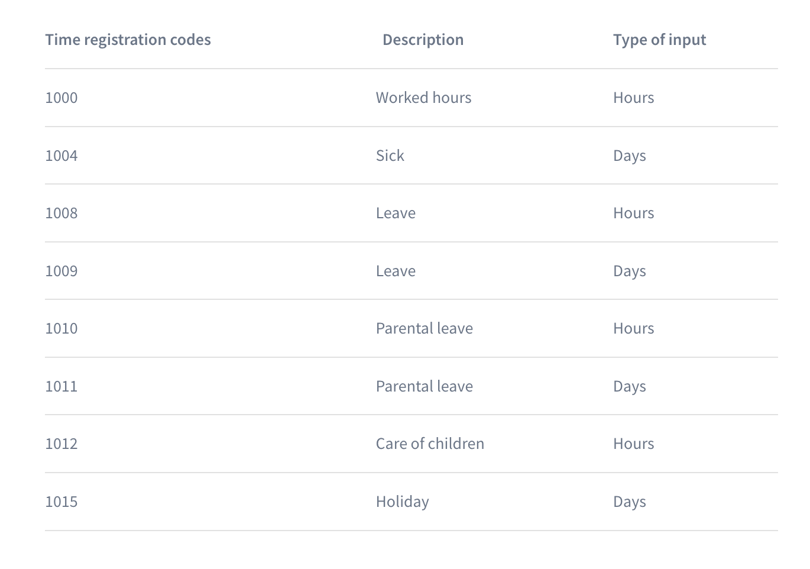Click on code 1010
810x569 pixels.
pos(61,329)
